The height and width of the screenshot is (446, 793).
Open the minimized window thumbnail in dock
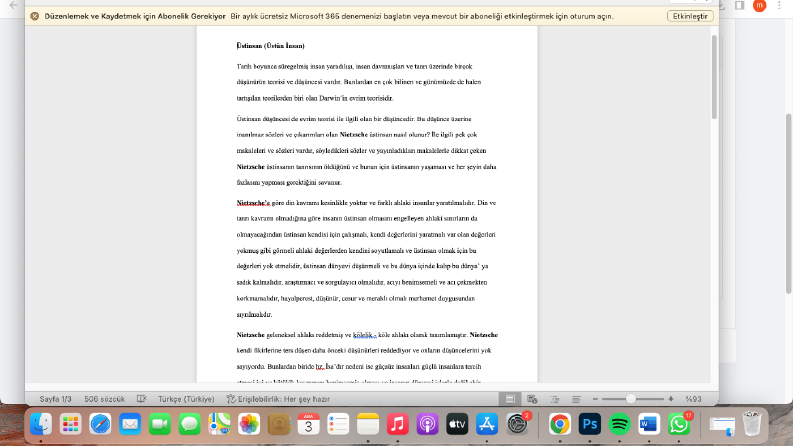point(722,425)
